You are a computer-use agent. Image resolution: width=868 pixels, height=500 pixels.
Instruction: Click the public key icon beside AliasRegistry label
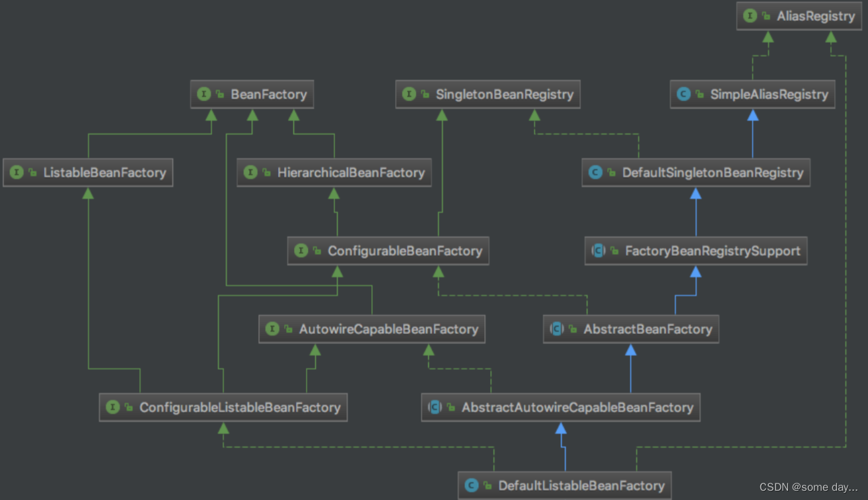click(x=765, y=15)
